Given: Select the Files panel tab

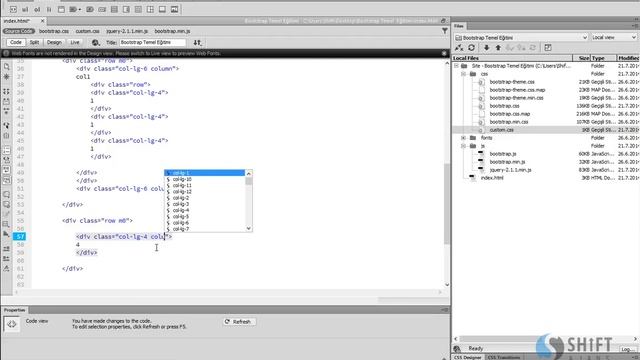Looking at the screenshot, I should coord(459,26).
